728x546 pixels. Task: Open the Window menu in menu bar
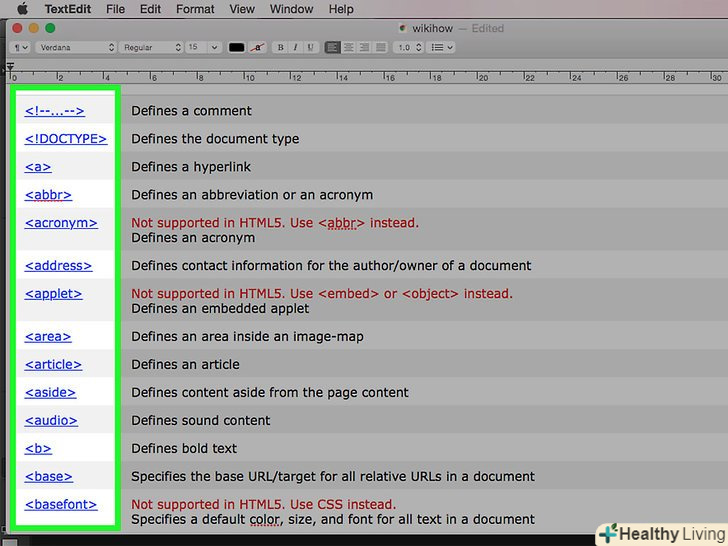291,9
